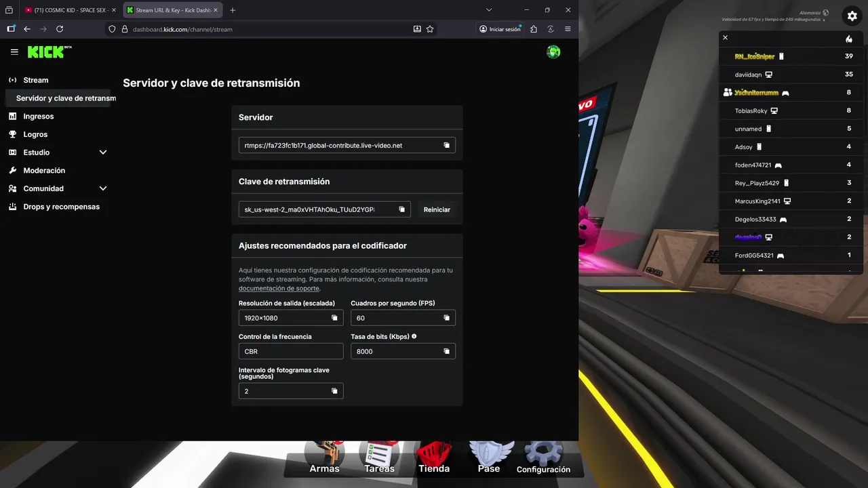Open game settings gear at top right
The image size is (868, 488).
coord(852,16)
